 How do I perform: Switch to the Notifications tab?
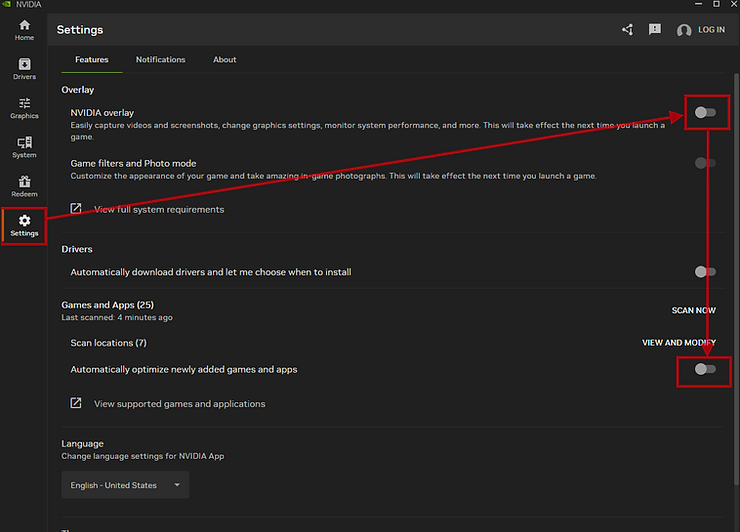coord(160,59)
